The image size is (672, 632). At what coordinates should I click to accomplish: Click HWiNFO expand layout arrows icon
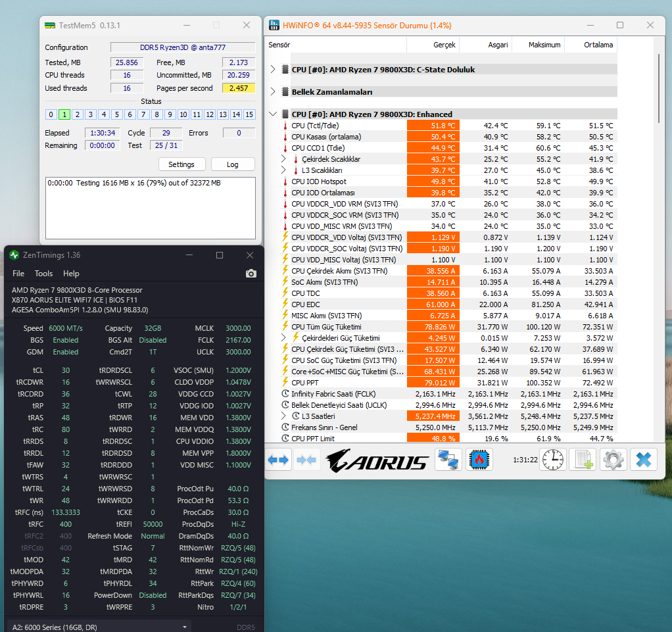point(278,460)
